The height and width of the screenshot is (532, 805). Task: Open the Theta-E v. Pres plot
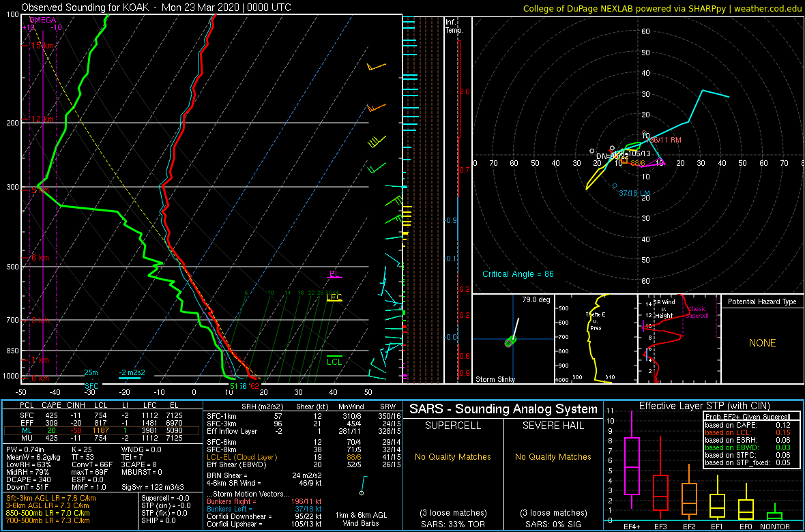596,339
